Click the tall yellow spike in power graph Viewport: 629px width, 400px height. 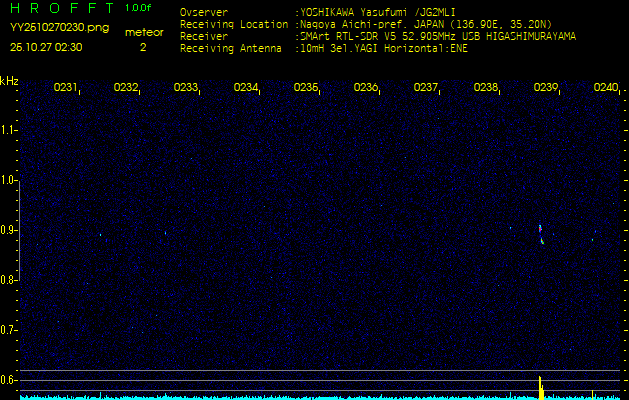click(540, 386)
